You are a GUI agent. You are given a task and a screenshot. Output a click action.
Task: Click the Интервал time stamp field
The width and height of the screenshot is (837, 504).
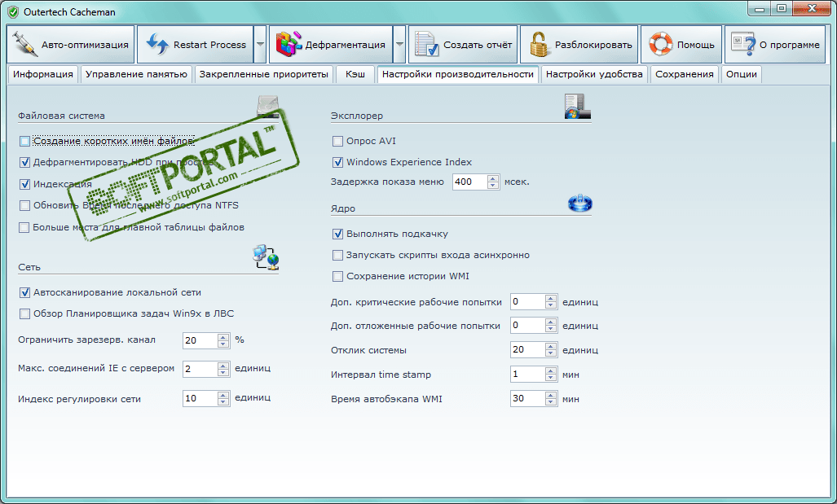pyautogui.click(x=527, y=375)
